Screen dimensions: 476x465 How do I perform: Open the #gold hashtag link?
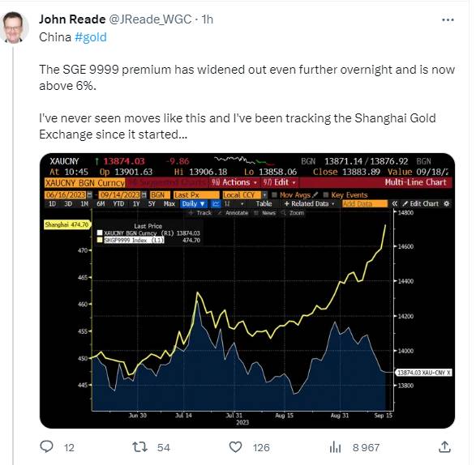(x=91, y=37)
